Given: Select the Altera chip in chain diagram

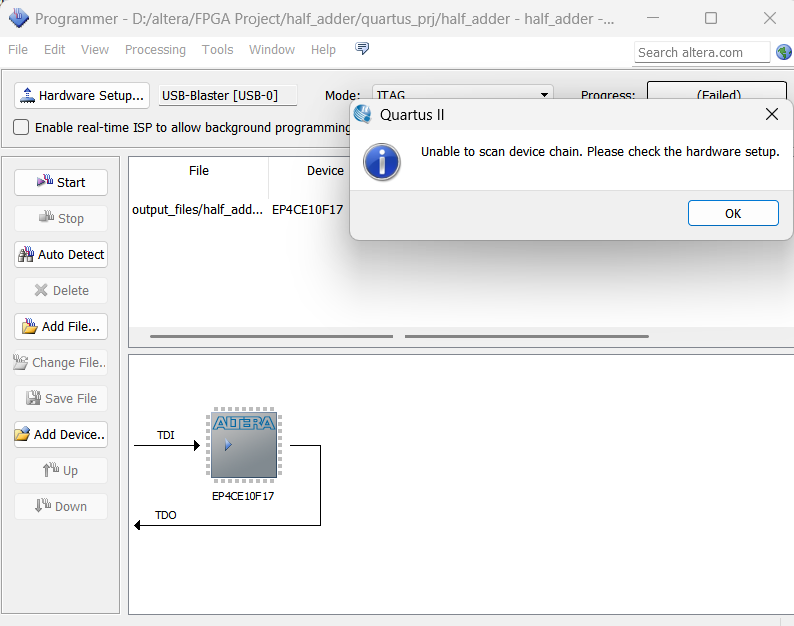Looking at the screenshot, I should point(244,445).
